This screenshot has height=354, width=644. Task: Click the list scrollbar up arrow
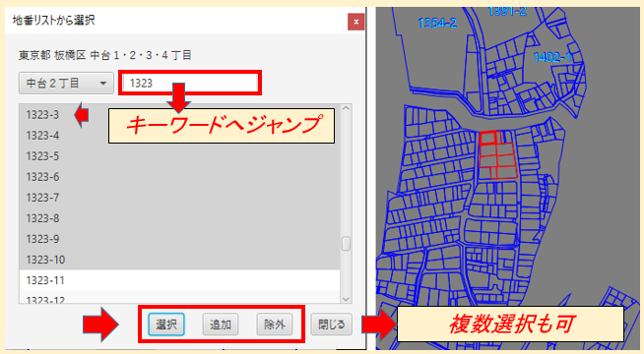[346, 108]
